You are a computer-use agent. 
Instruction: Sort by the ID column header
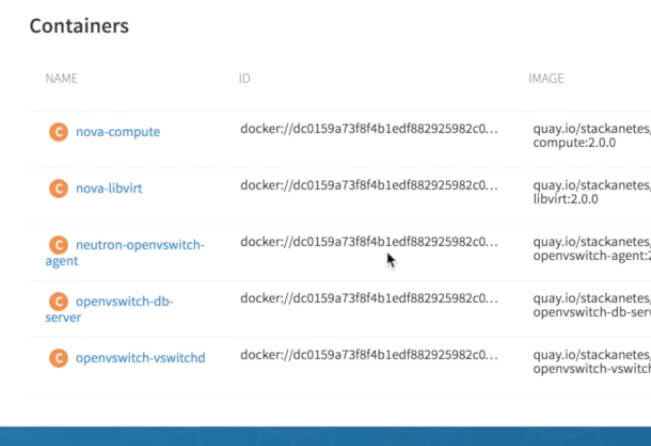click(x=244, y=78)
